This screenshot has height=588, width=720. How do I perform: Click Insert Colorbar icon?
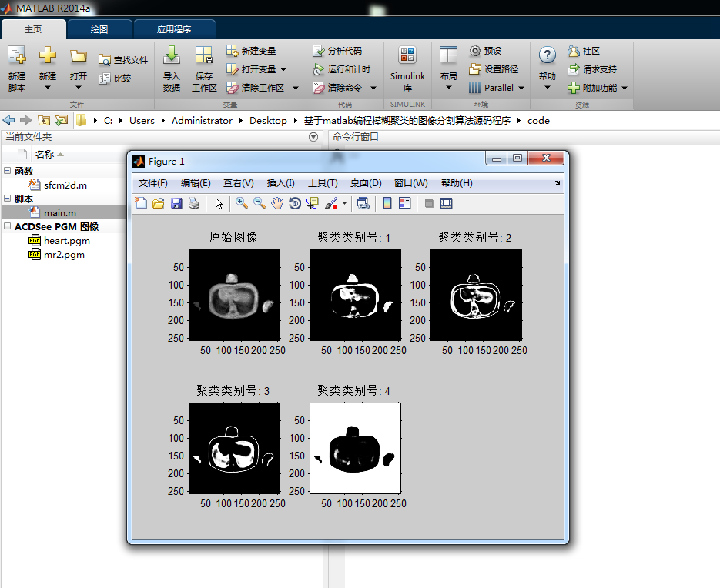click(387, 203)
